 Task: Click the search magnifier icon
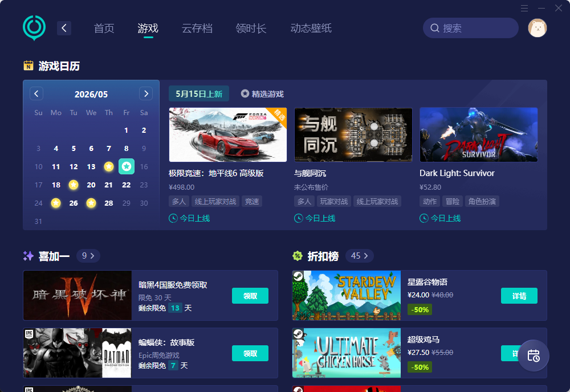(x=435, y=28)
